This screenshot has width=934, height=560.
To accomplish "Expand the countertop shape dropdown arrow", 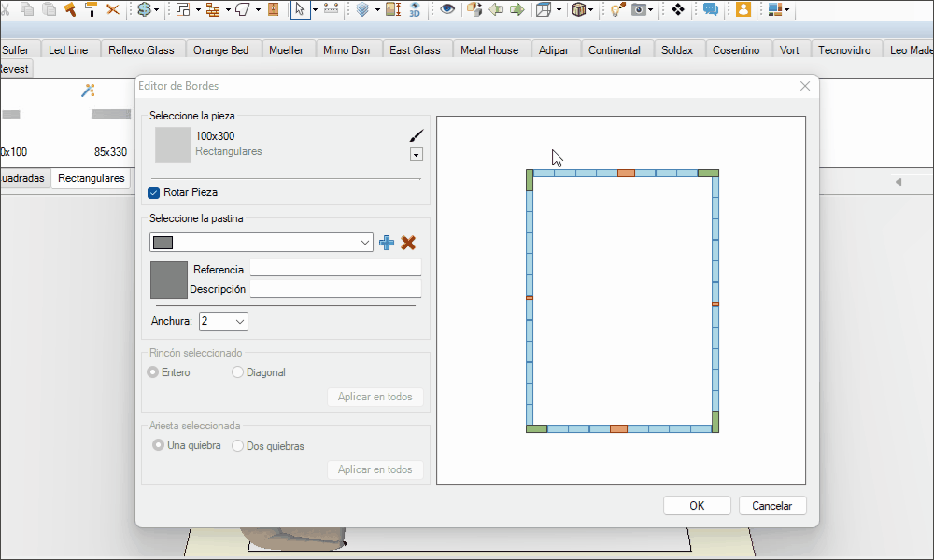I will [258, 10].
